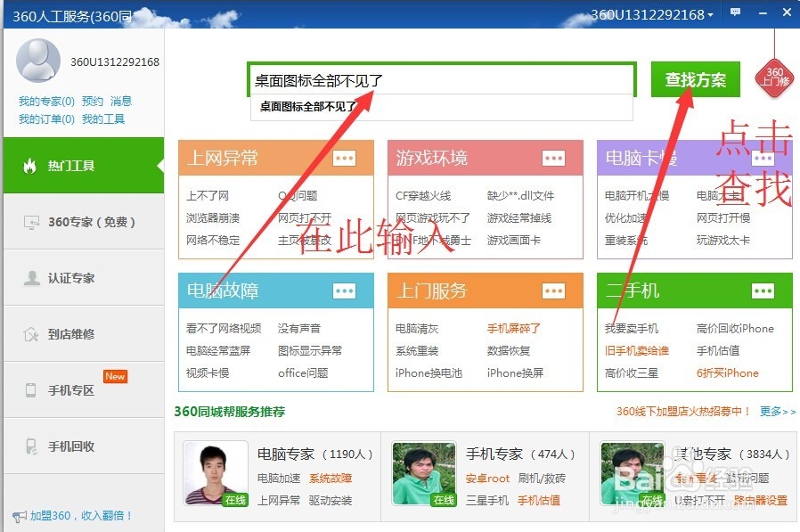Open 我的专家(0) link

click(46, 101)
